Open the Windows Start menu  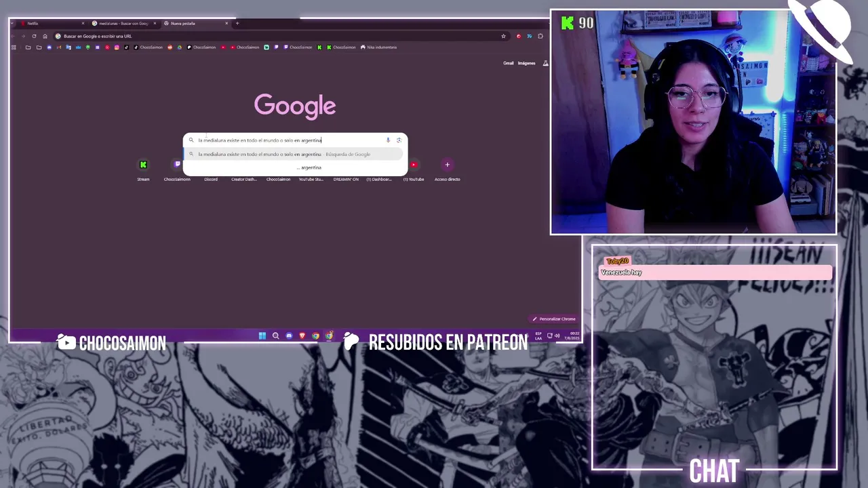point(262,335)
